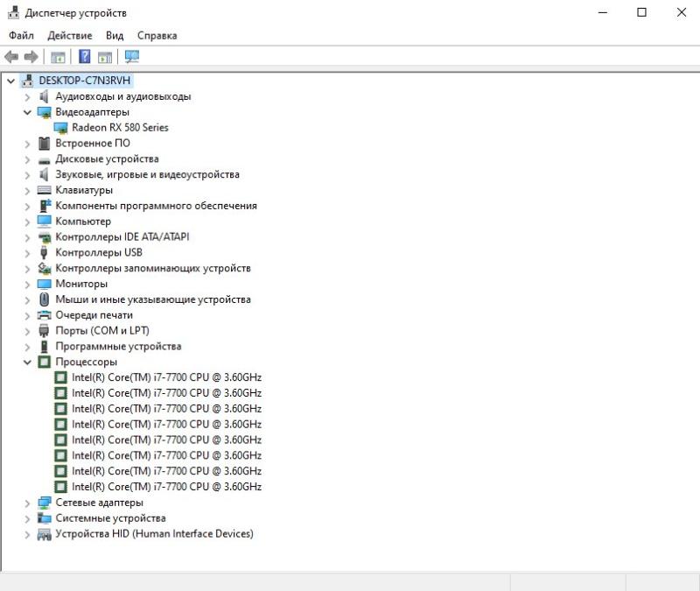This screenshot has width=700, height=591.
Task: Click the Мыши mouse icon
Action: click(x=44, y=299)
